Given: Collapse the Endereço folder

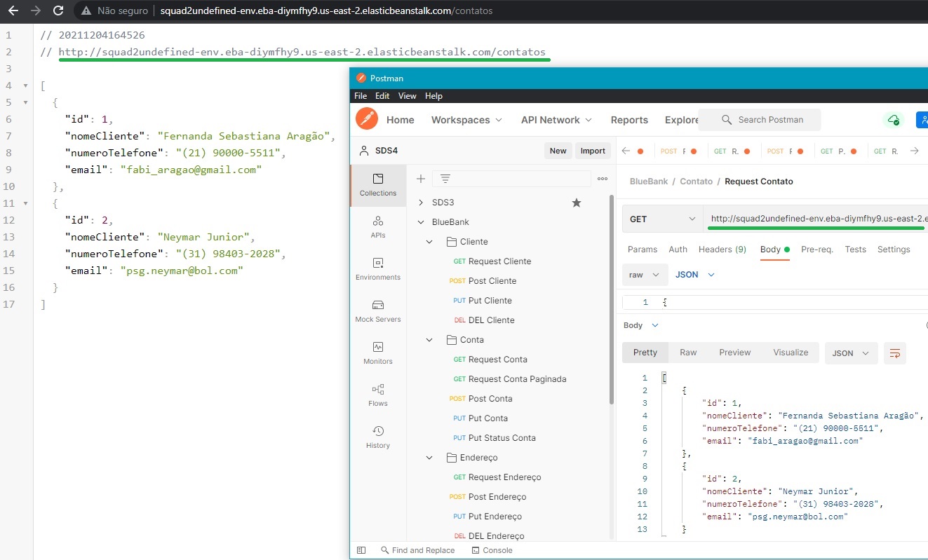Looking at the screenshot, I should [x=430, y=458].
